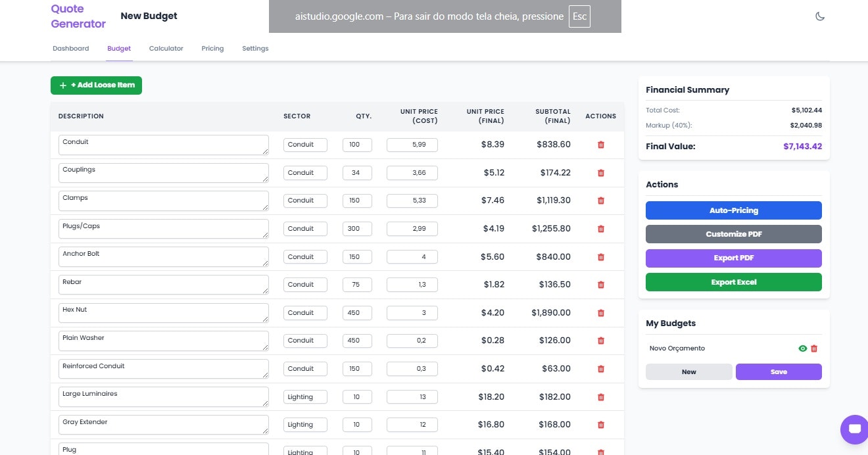Open the chat bubble widget

[854, 429]
